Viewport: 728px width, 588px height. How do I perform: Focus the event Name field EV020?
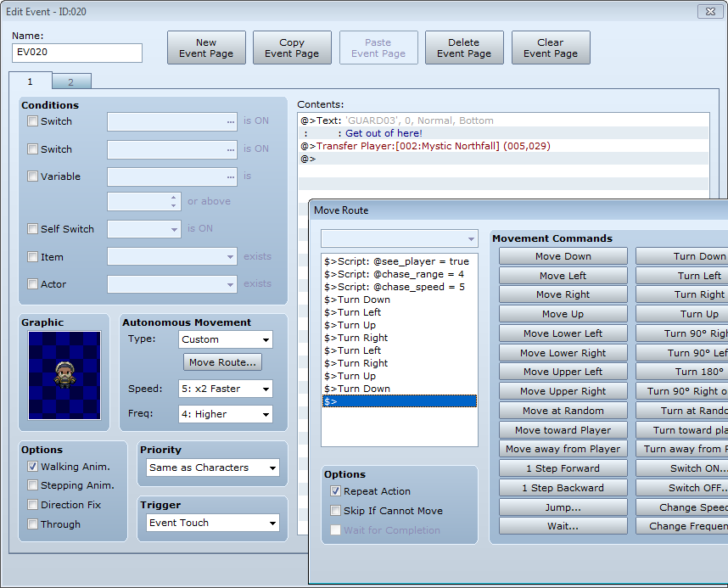coord(77,53)
